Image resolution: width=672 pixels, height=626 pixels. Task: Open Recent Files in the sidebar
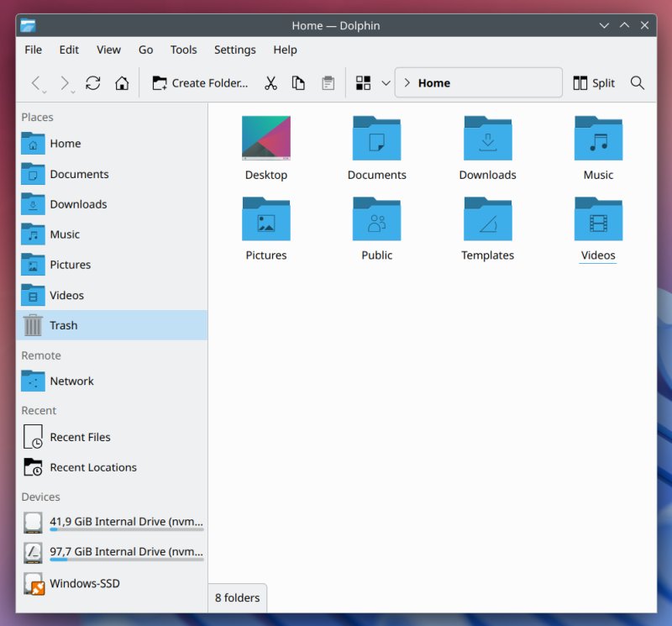pyautogui.click(x=80, y=437)
